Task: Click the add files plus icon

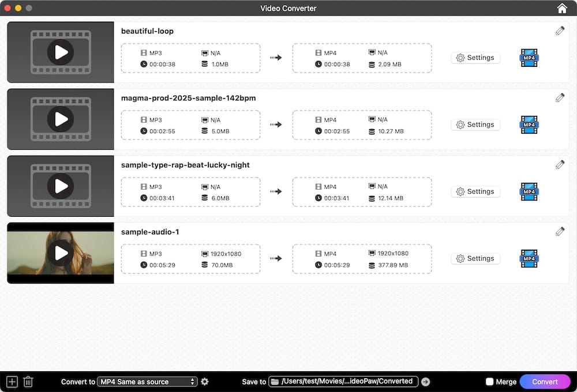Action: click(12, 381)
